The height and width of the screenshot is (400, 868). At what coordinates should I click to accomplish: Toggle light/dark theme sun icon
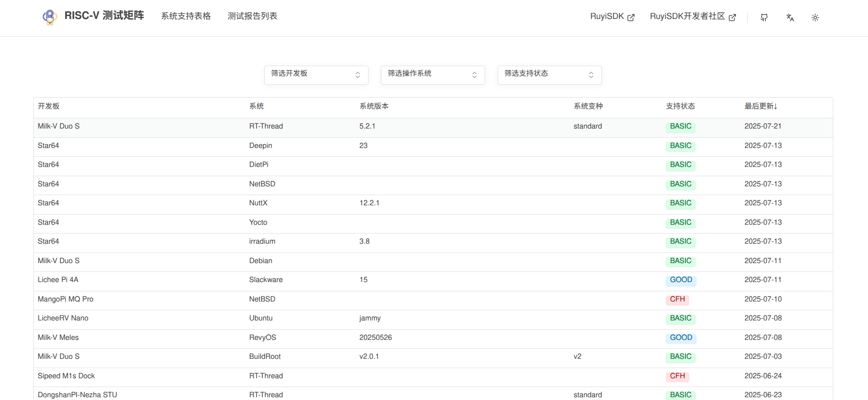(x=815, y=18)
